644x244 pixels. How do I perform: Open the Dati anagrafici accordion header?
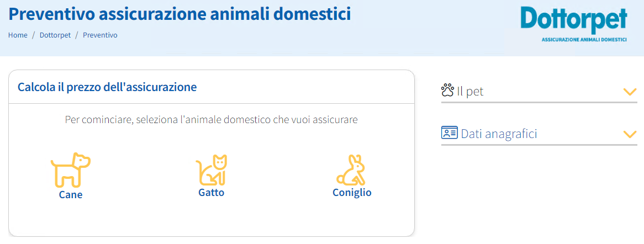(539, 134)
